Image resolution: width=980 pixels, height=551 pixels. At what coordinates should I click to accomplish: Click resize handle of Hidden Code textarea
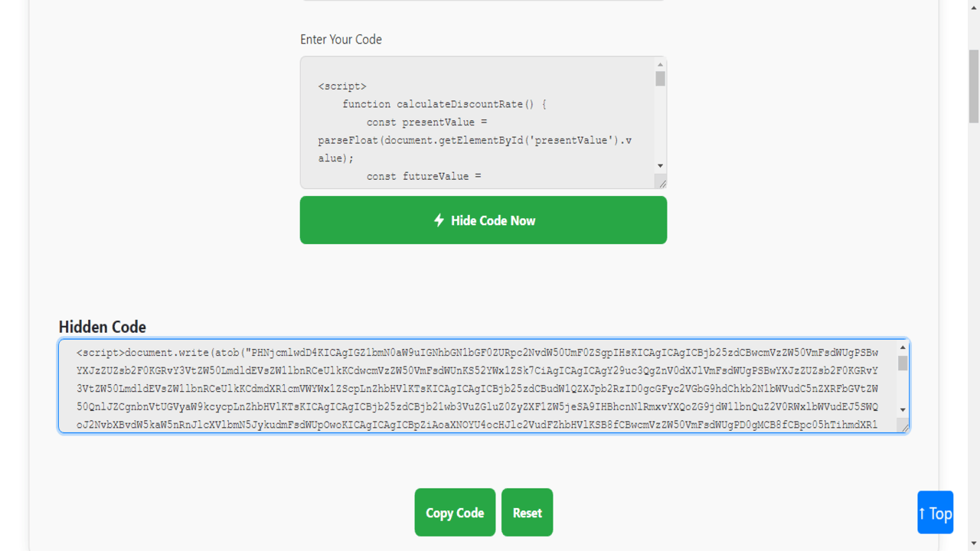coord(904,427)
